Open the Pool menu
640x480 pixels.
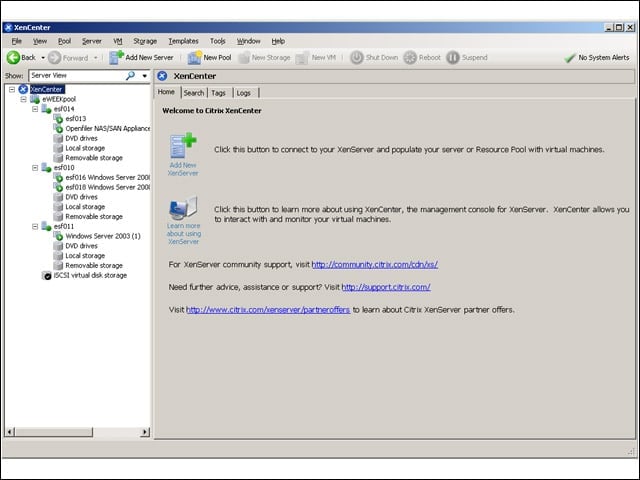pyautogui.click(x=64, y=41)
